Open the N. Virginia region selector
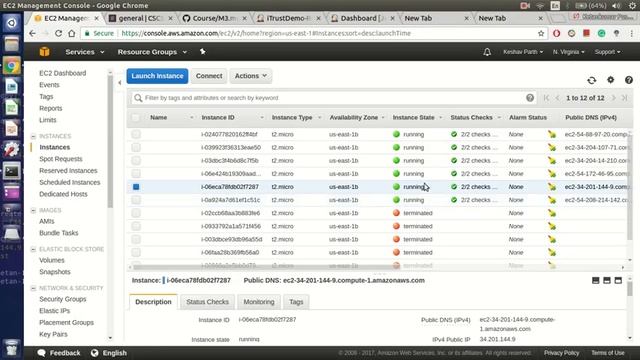 click(568, 52)
